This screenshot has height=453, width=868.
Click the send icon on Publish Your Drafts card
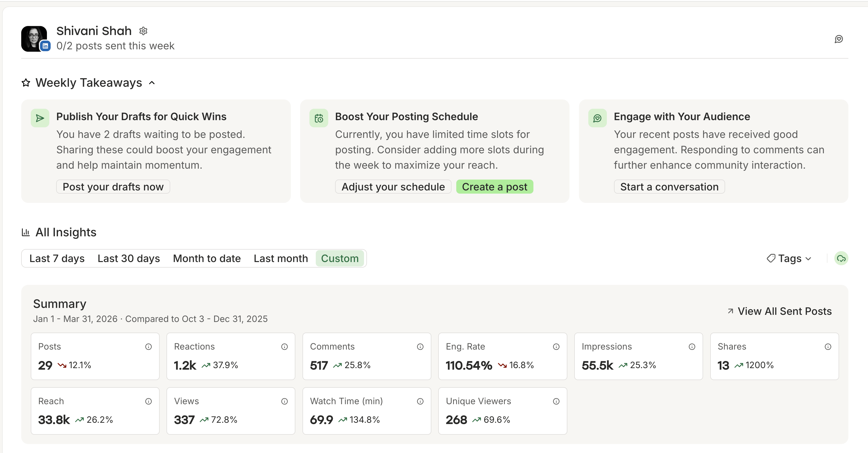tap(40, 118)
